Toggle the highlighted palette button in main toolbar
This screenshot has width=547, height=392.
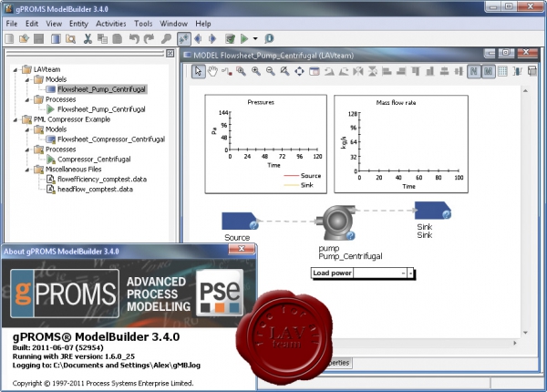click(x=184, y=38)
